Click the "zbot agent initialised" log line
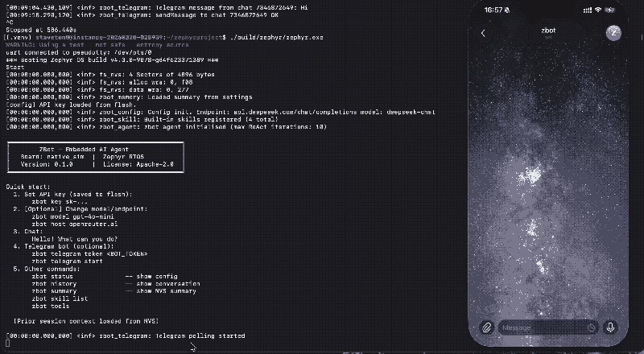This screenshot has height=354, width=644. coord(167,127)
